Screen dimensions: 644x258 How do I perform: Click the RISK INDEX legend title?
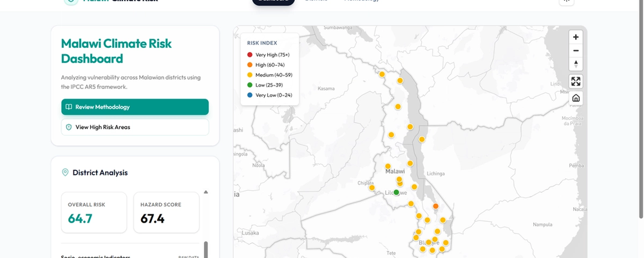[262, 43]
